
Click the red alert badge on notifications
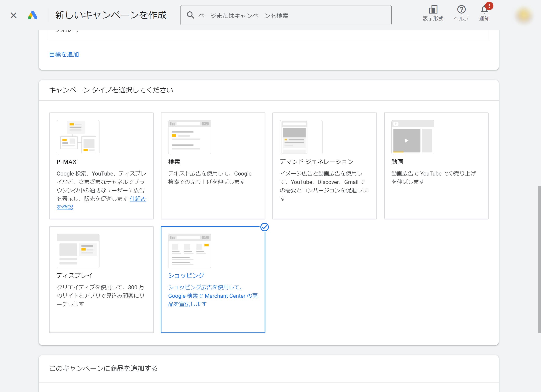(x=489, y=6)
